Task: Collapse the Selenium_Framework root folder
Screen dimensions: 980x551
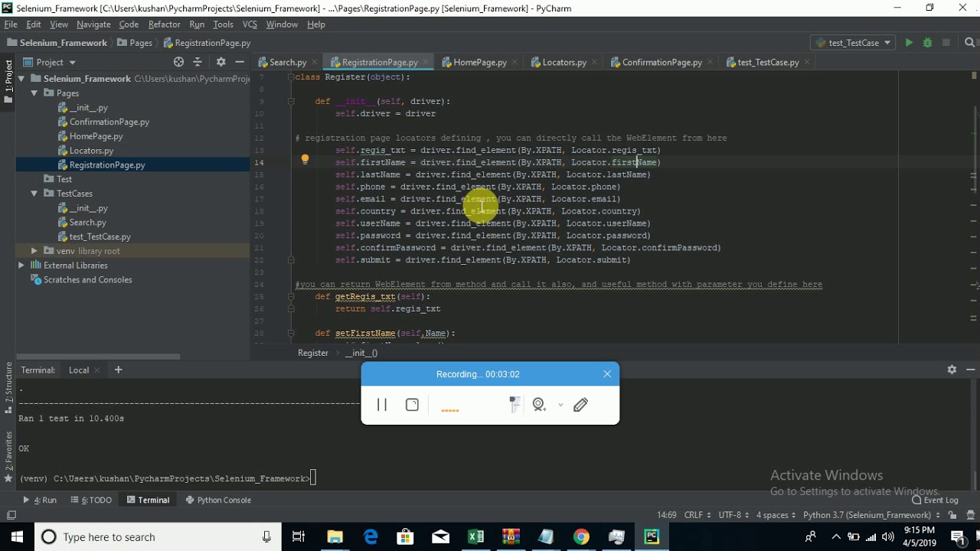Action: (x=21, y=79)
